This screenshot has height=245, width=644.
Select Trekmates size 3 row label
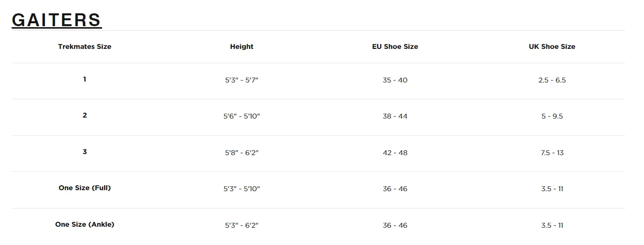tap(85, 152)
